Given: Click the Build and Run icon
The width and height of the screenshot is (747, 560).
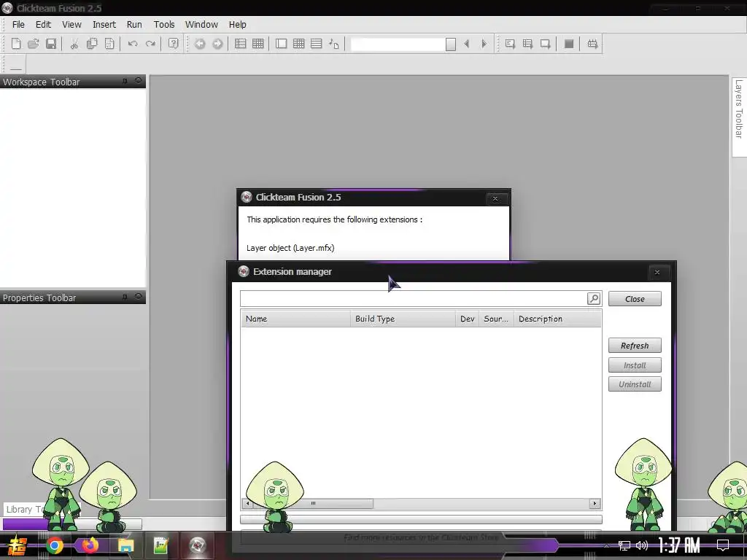Looking at the screenshot, I should (592, 44).
